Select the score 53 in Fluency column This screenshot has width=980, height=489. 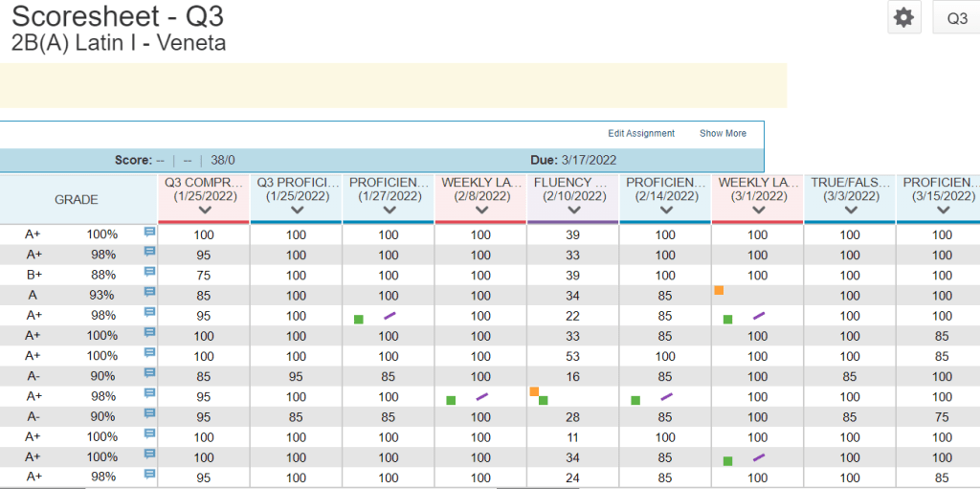573,356
